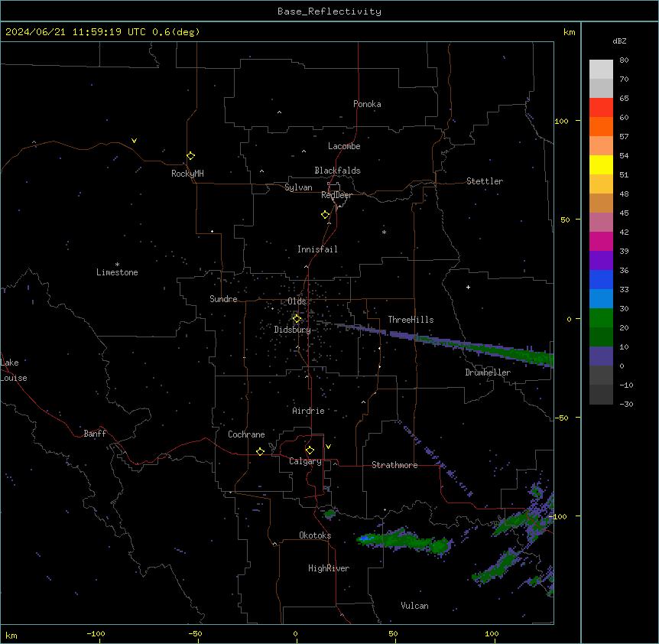Click the asterisk marker east of Innisfail

point(384,232)
